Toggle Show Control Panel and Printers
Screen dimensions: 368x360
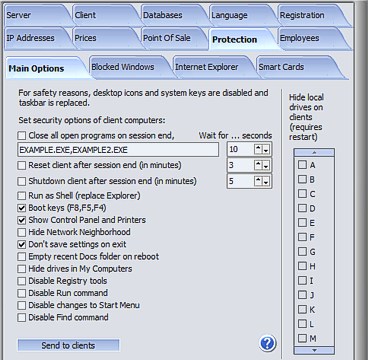tap(22, 220)
